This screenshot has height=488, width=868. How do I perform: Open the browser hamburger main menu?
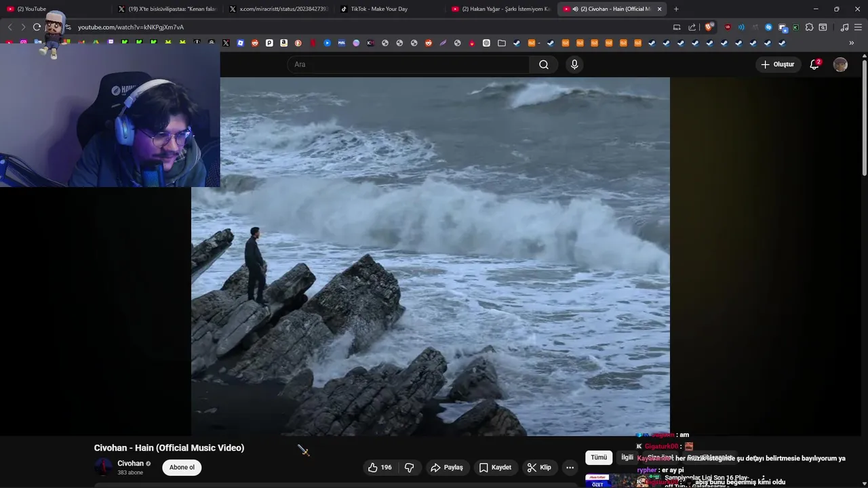pos(858,27)
